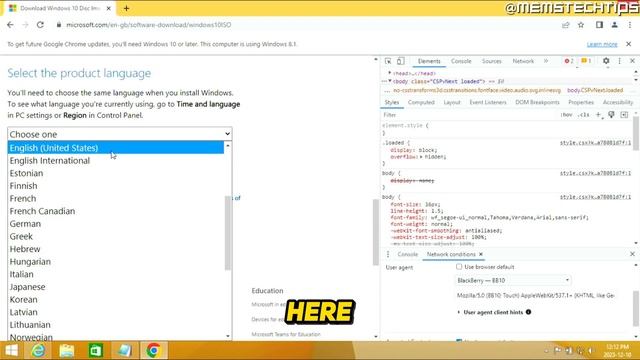This screenshot has width=640, height=360.
Task: Reload the page
Action: pos(40,25)
